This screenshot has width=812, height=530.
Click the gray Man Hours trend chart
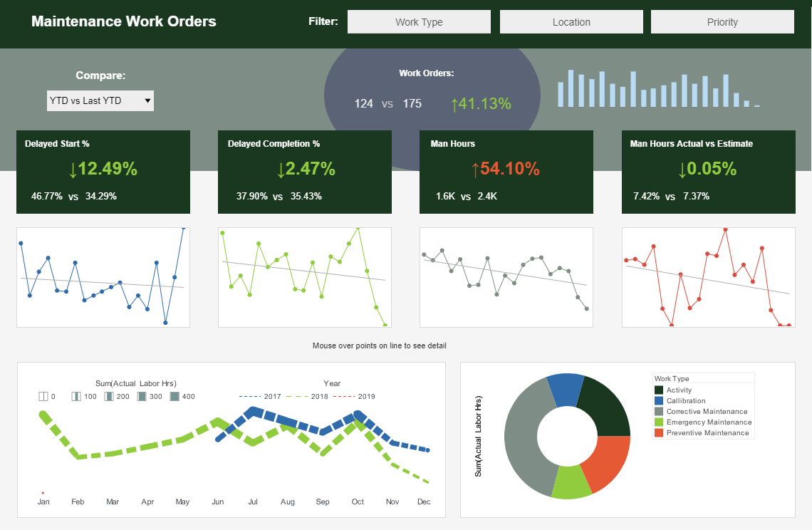pyautogui.click(x=506, y=277)
